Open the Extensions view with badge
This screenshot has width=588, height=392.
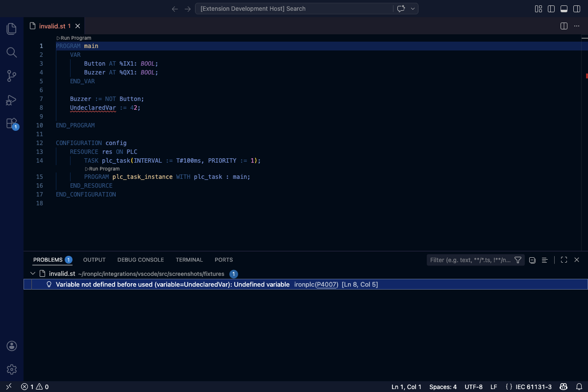coord(12,123)
